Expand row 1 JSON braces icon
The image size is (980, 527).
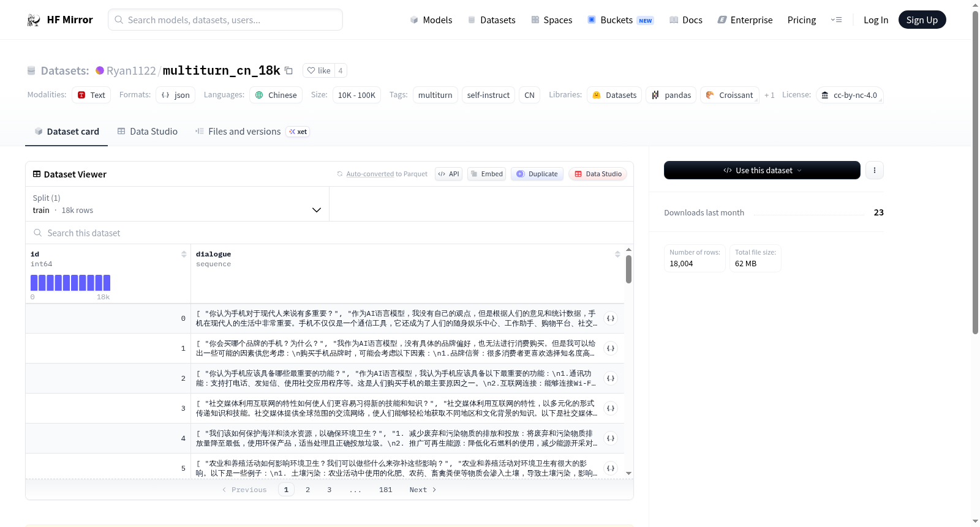tap(610, 348)
